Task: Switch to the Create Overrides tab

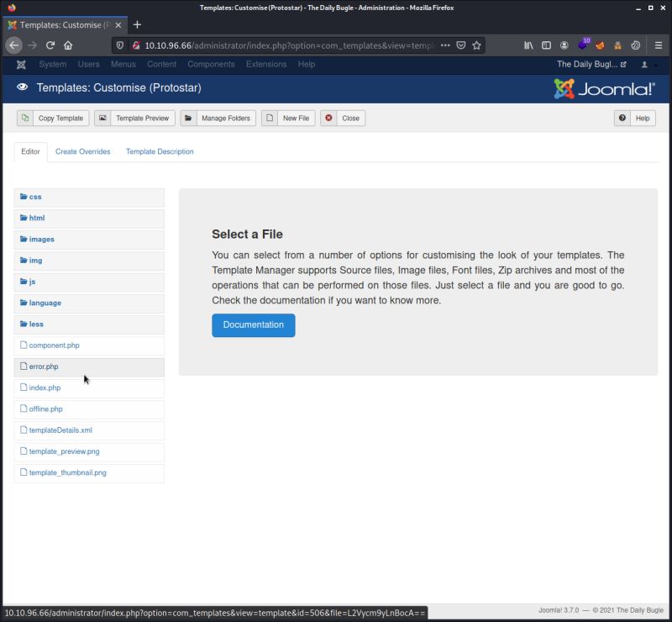Action: click(82, 151)
